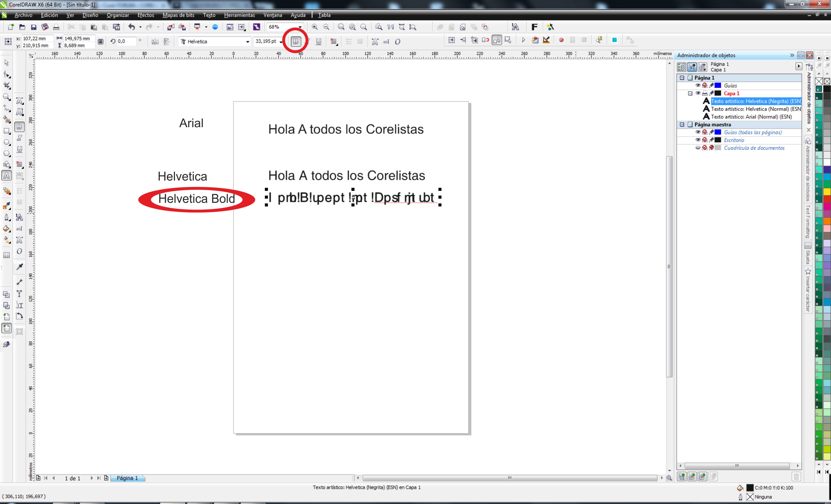This screenshot has width=831, height=504.
Task: Click the play macro triangle icon
Action: [523, 40]
